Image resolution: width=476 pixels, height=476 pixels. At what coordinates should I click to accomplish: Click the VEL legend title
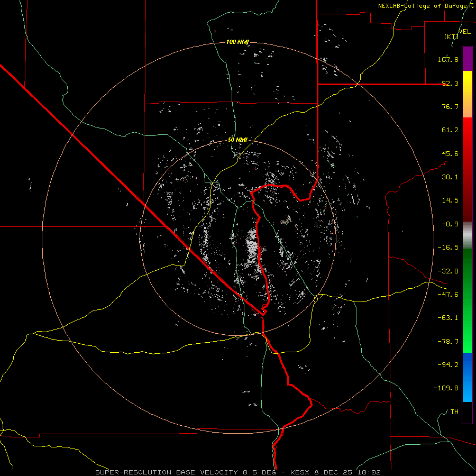tap(464, 32)
